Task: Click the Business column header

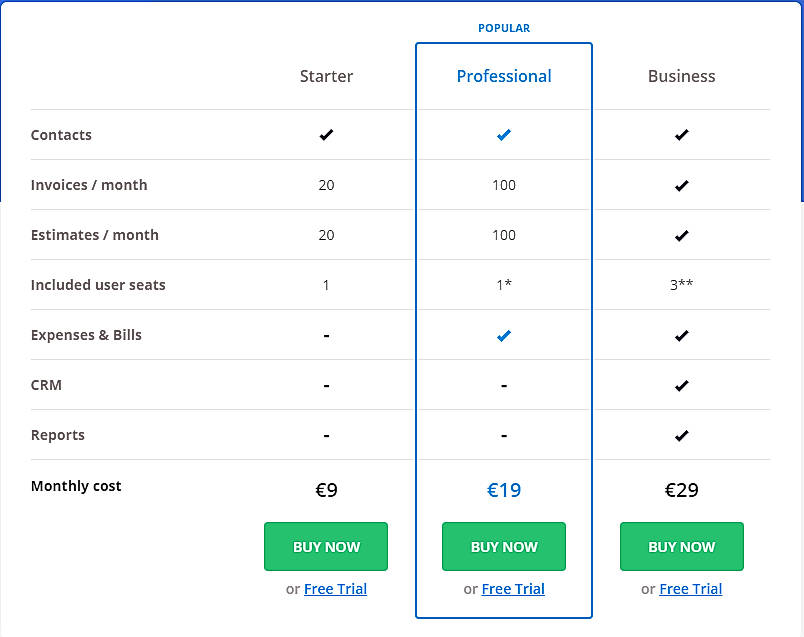Action: tap(681, 76)
